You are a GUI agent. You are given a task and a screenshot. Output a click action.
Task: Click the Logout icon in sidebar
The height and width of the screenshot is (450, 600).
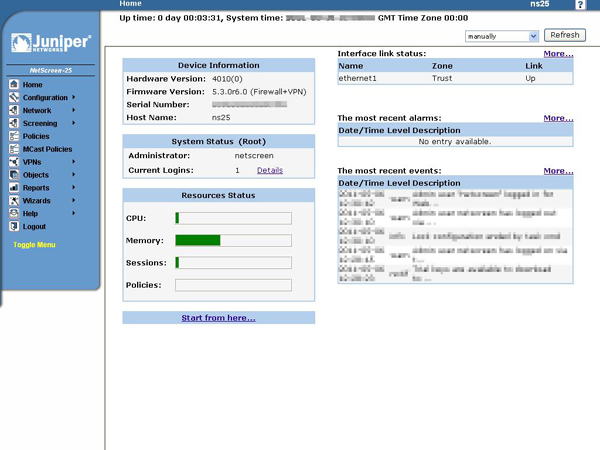(x=14, y=226)
